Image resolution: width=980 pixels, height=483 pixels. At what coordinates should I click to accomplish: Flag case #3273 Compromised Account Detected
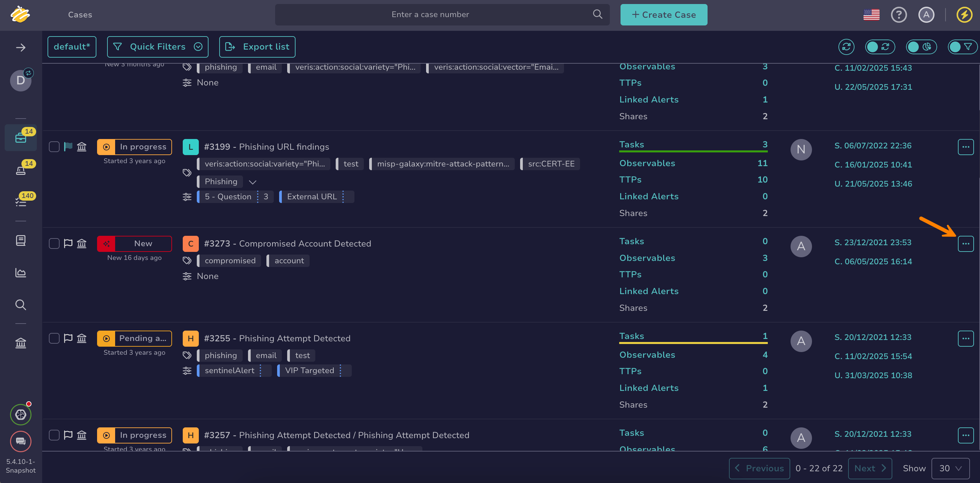coord(68,244)
